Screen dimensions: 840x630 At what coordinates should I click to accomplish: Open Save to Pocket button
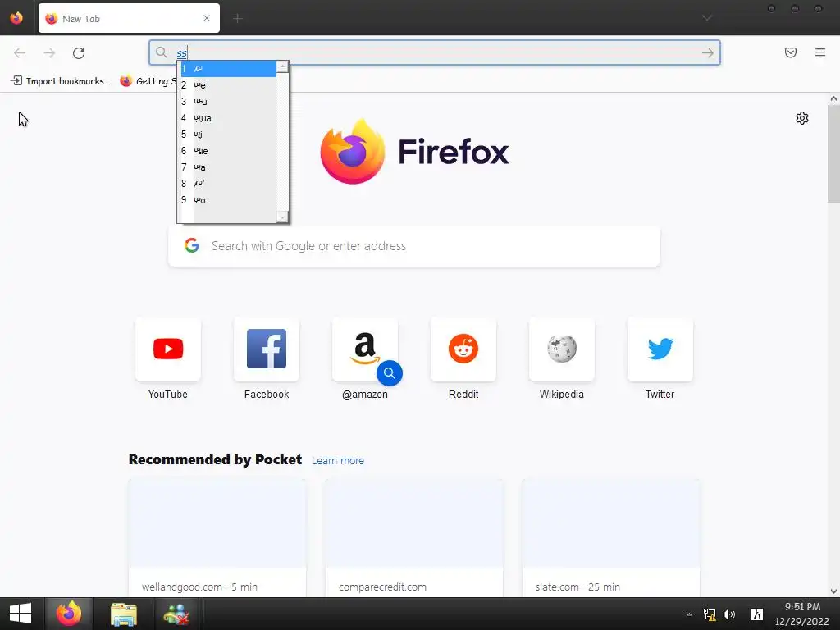click(x=791, y=52)
